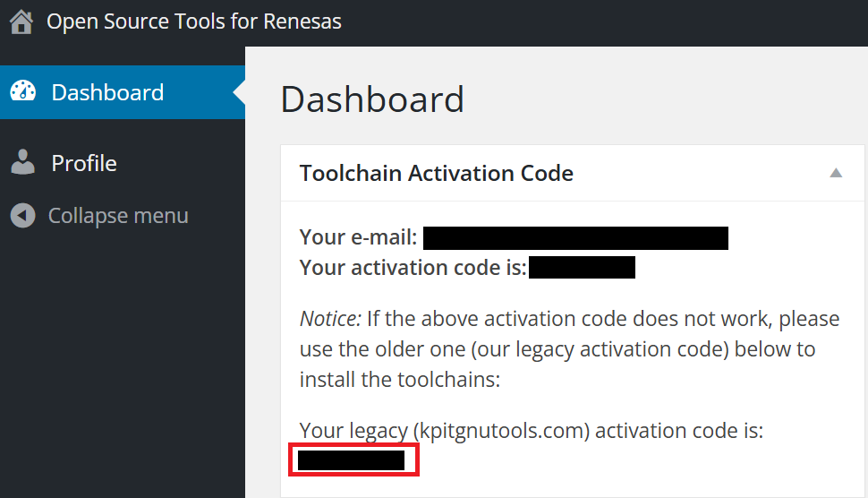Click the home icon in admin bar

(21, 21)
